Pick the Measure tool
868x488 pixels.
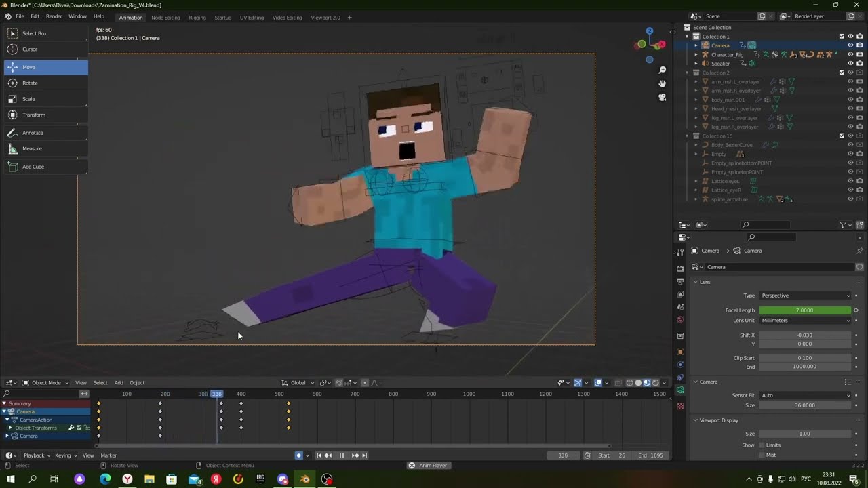45,148
